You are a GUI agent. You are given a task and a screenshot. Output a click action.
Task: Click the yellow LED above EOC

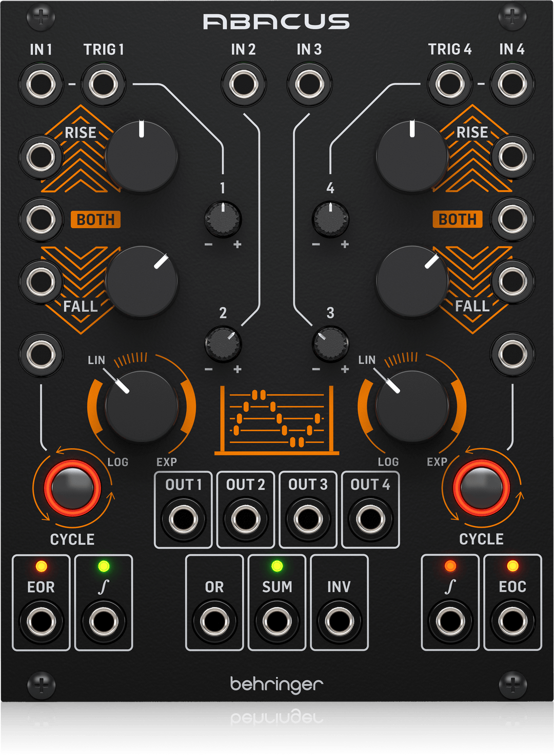[512, 566]
